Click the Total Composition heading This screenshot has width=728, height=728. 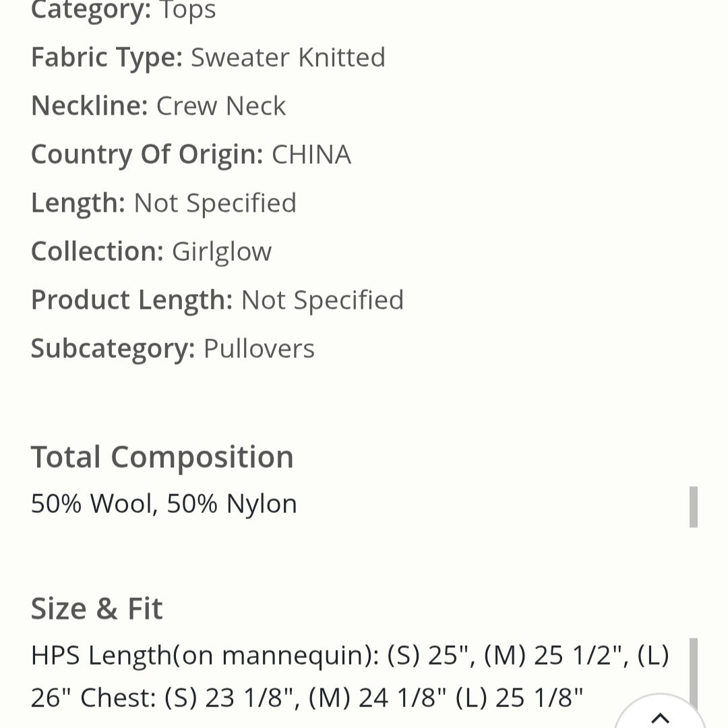point(162,456)
